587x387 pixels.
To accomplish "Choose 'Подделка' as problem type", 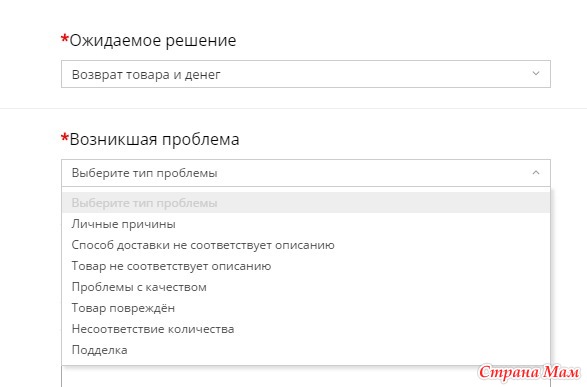I will [306, 350].
